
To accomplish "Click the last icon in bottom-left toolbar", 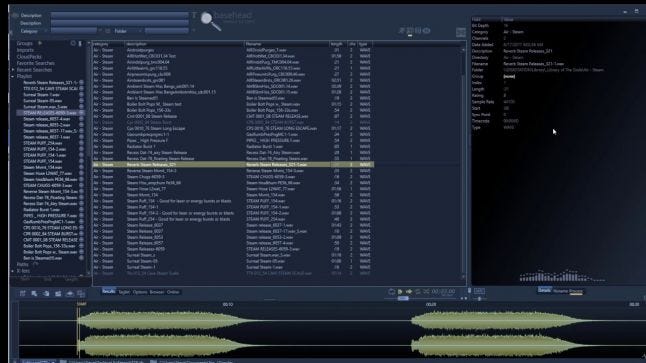I will pyautogui.click(x=81, y=293).
